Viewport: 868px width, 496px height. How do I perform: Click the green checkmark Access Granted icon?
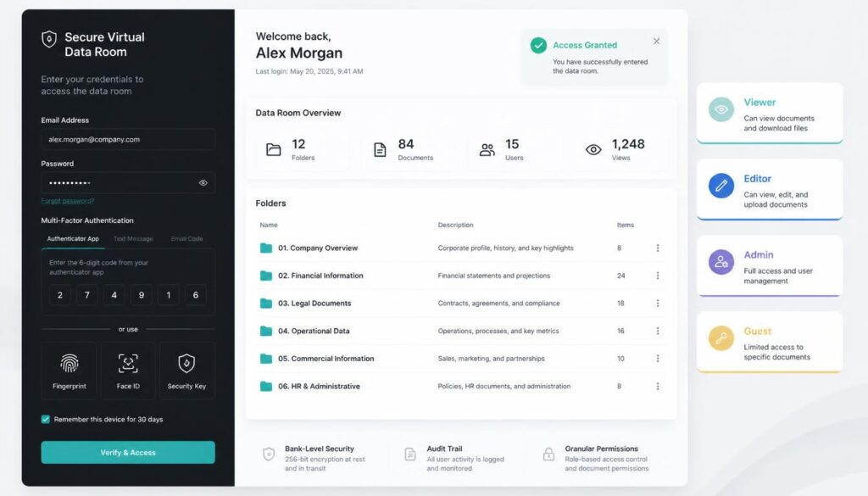click(x=538, y=46)
